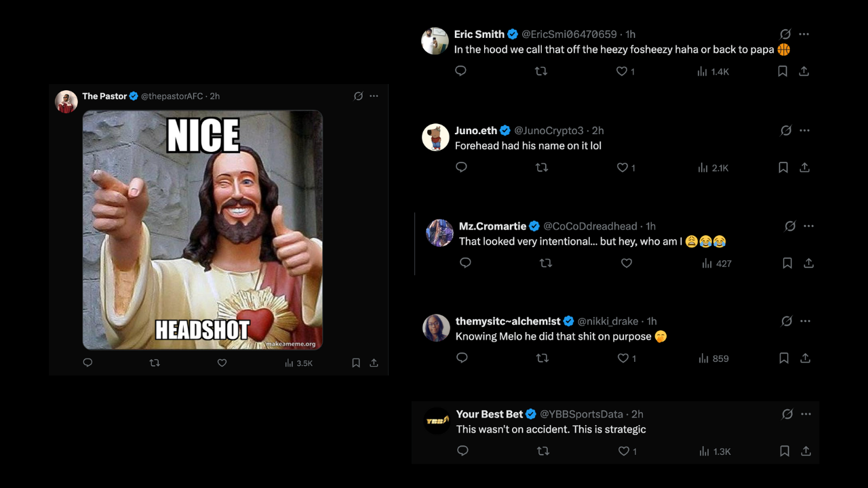Open more options on Eric Smith's tweet
868x488 pixels.
(804, 34)
